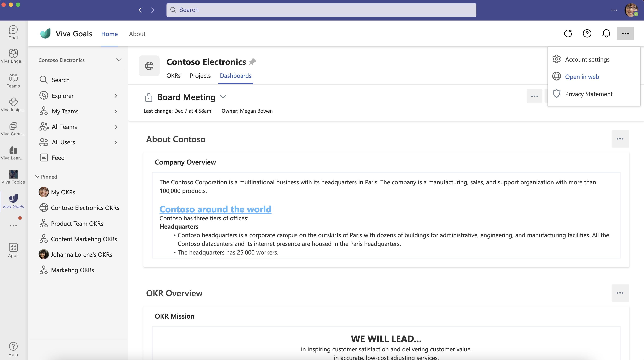Expand the My Teams section
The height and width of the screenshot is (360, 644).
(x=116, y=111)
